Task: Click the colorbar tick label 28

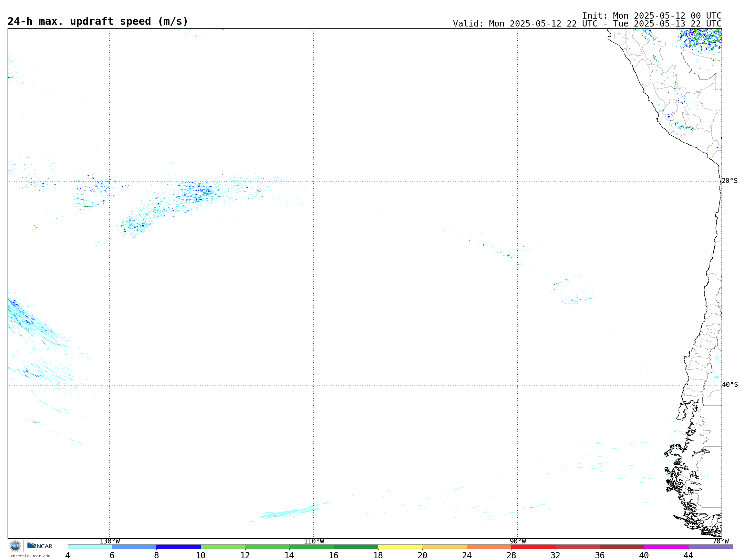Action: (511, 555)
